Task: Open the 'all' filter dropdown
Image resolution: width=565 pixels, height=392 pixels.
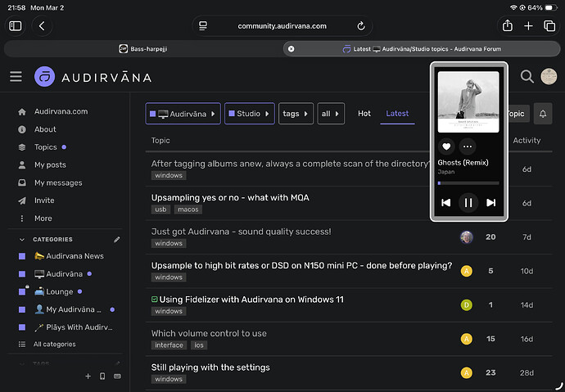Action: tap(332, 114)
